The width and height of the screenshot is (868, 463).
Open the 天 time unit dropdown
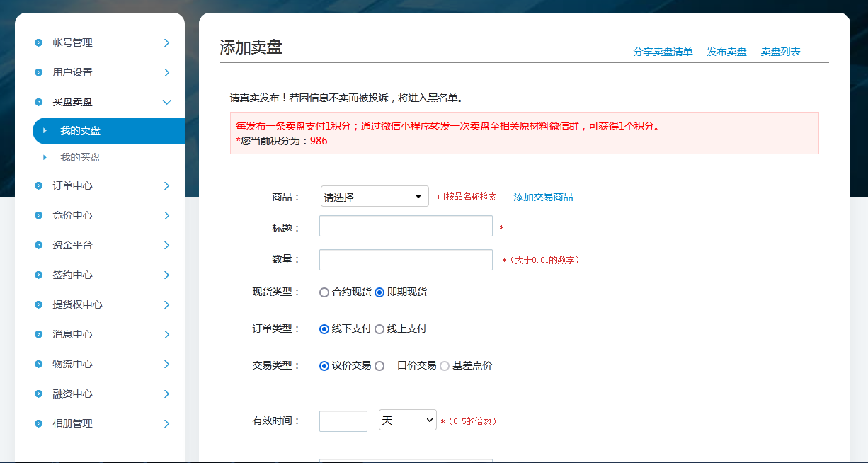[408, 421]
